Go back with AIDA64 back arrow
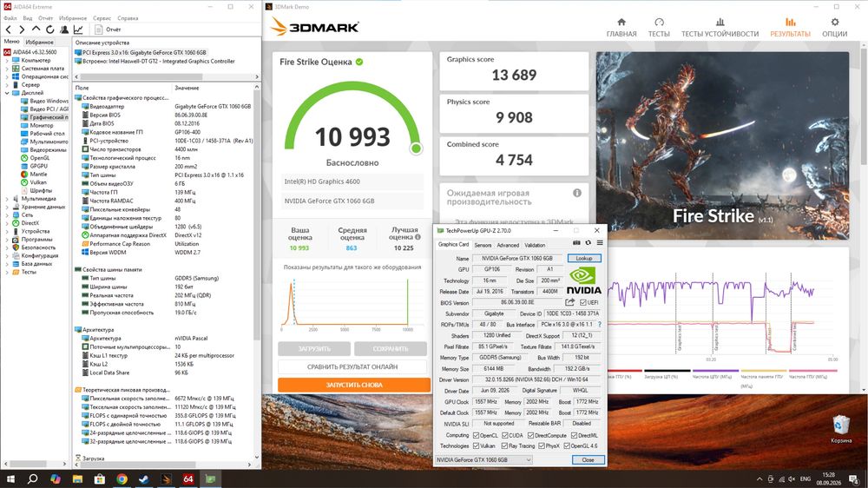868x488 pixels. 8,30
